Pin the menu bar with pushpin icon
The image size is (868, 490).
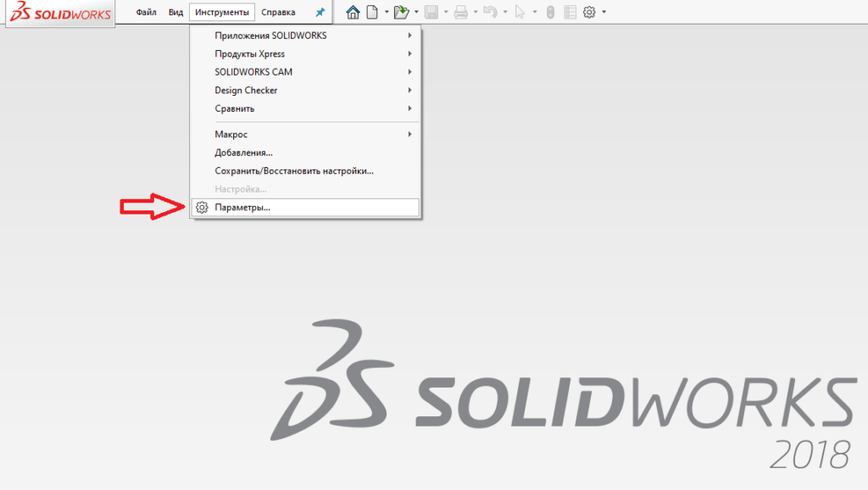[x=320, y=12]
